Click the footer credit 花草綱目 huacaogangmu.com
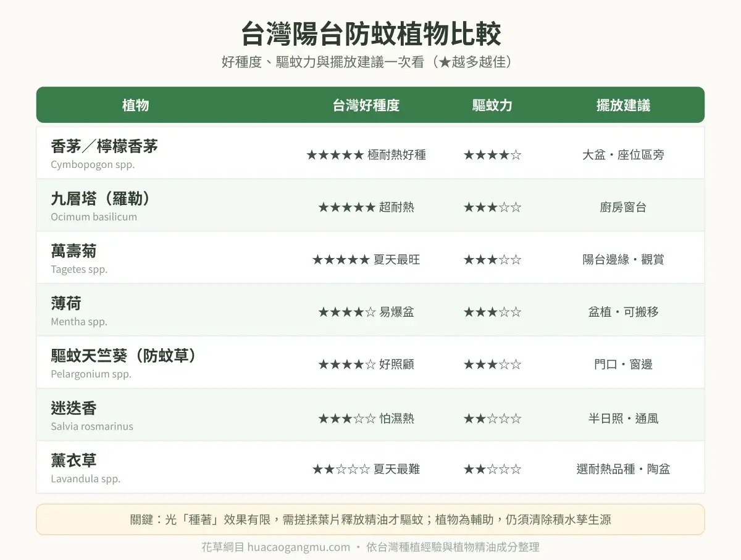 click(276, 547)
